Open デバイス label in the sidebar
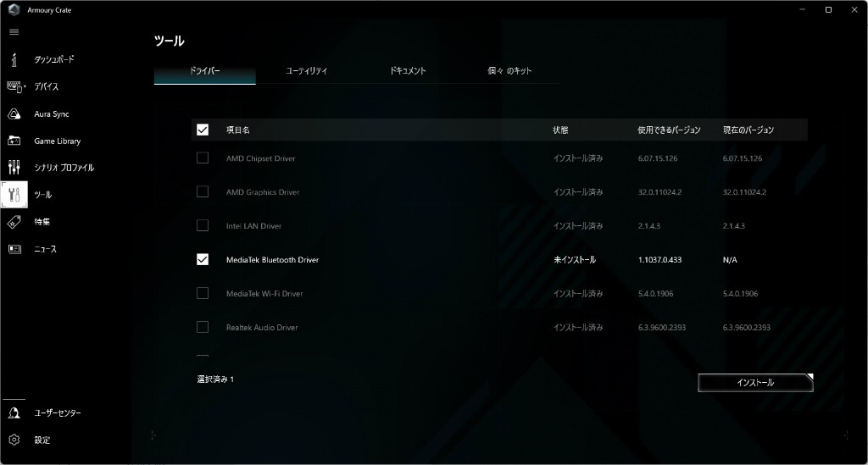The height and width of the screenshot is (465, 868). pos(46,86)
